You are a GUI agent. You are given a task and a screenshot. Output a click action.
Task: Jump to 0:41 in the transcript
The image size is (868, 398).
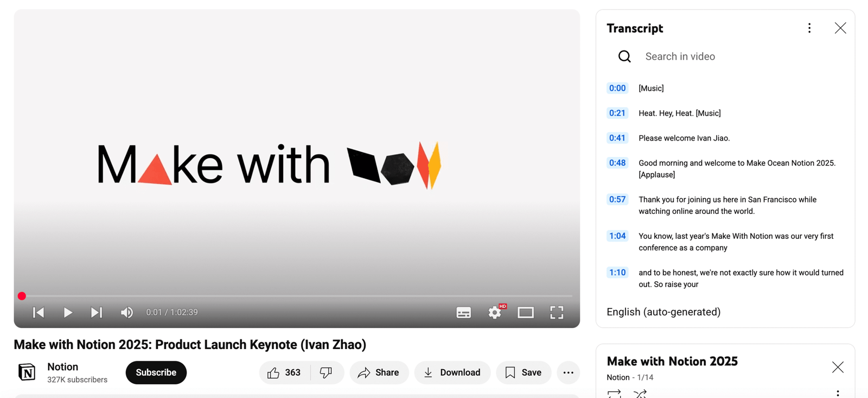(617, 138)
